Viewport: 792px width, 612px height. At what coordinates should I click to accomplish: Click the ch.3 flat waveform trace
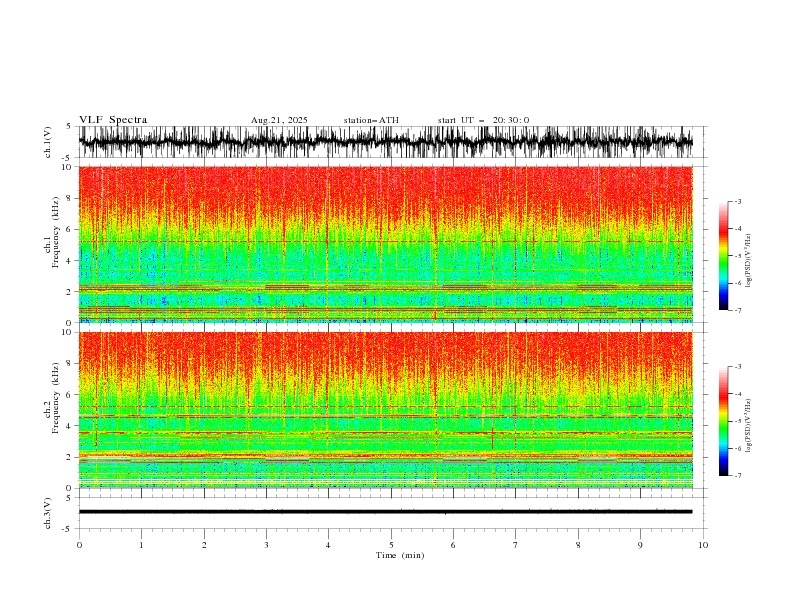[385, 512]
